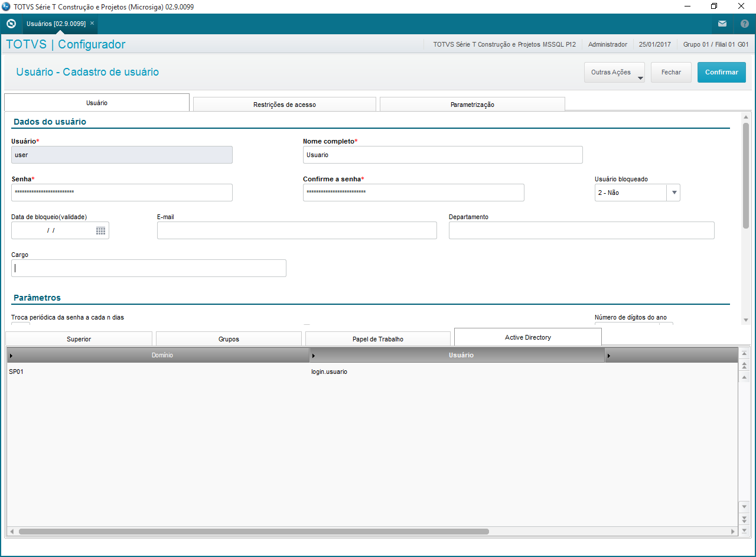Viewport: 756px width, 557px height.
Task: Focus the Nome completo field
Action: coord(443,155)
